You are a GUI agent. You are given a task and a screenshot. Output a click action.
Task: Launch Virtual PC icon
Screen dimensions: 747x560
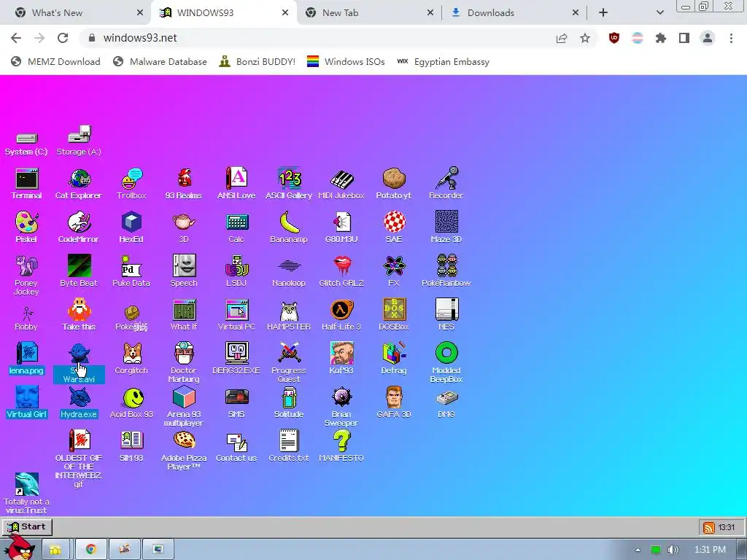click(x=236, y=315)
